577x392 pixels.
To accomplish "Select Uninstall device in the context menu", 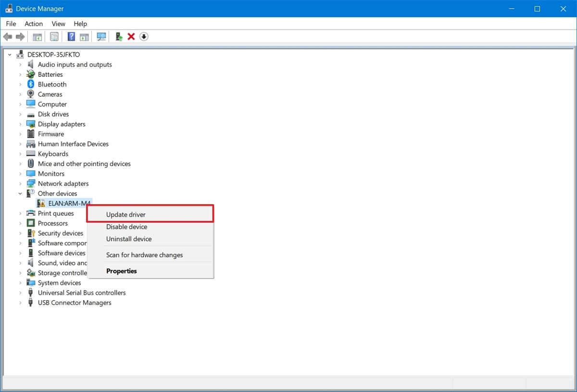I will click(128, 239).
